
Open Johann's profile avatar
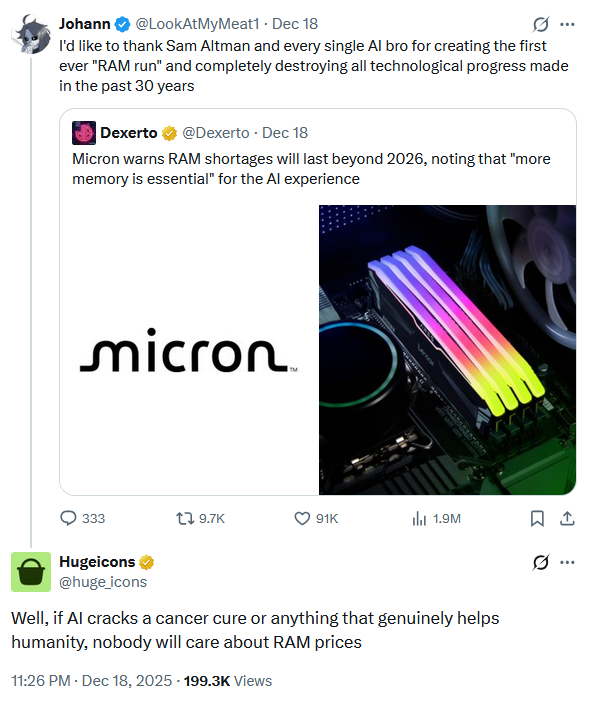[x=31, y=34]
